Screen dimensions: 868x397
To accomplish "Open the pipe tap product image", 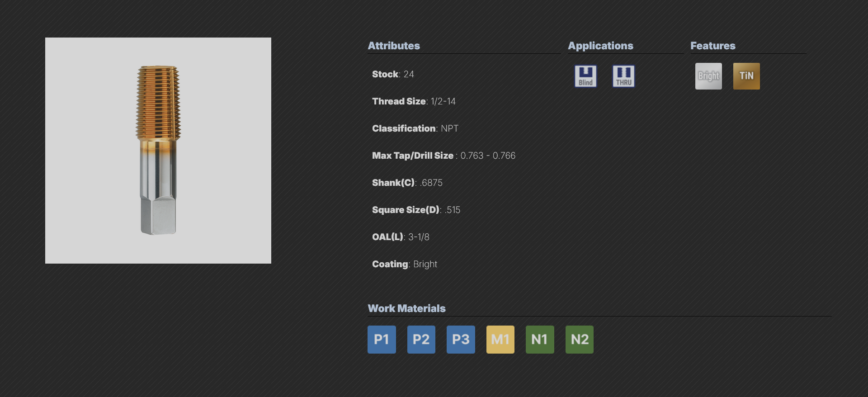I will coord(158,151).
